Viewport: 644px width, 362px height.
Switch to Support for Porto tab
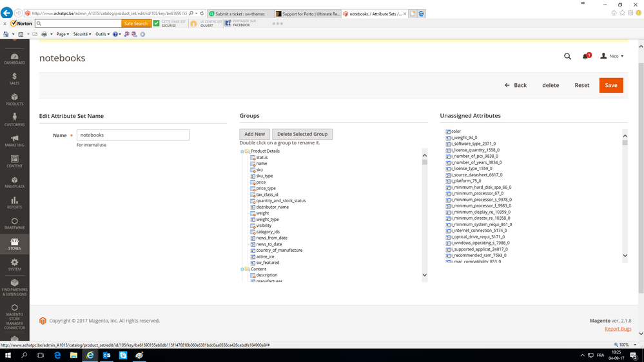click(x=307, y=14)
